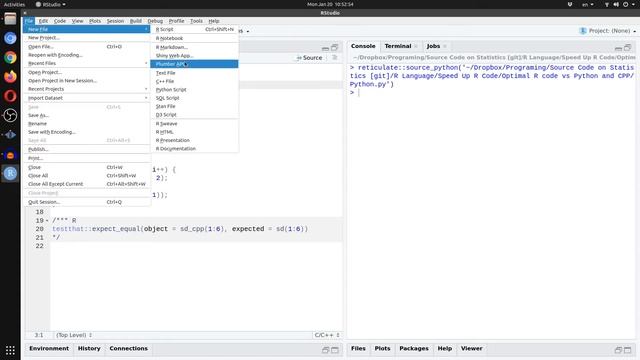
Task: Open the History tab
Action: 89,348
